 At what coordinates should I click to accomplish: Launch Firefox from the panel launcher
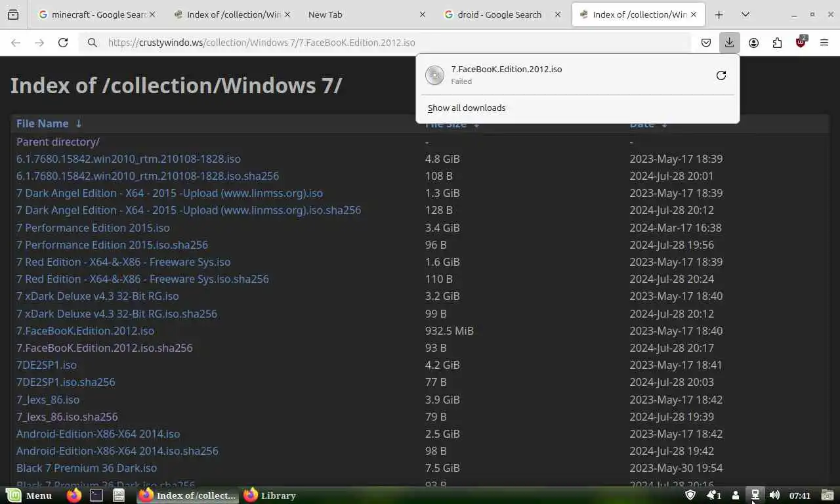point(74,495)
